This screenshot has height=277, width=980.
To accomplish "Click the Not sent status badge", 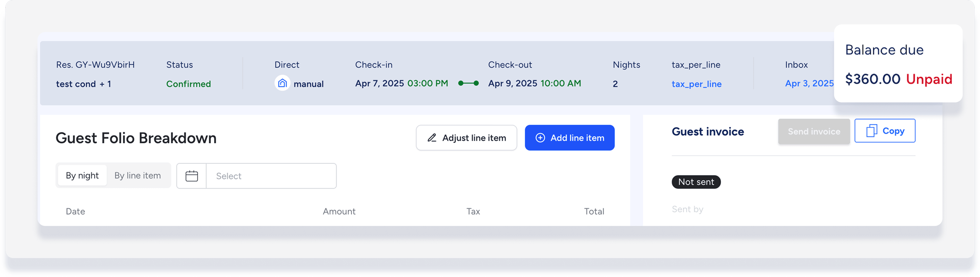I will point(696,182).
